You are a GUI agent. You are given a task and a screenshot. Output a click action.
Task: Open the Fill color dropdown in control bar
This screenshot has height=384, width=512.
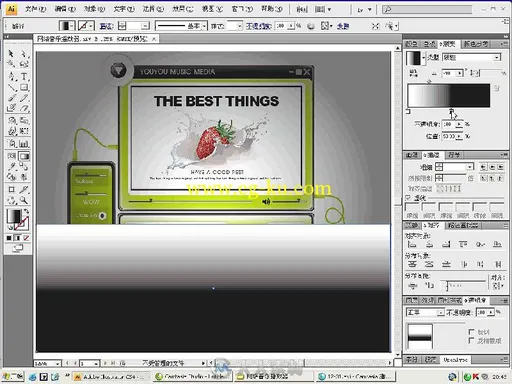click(x=72, y=26)
